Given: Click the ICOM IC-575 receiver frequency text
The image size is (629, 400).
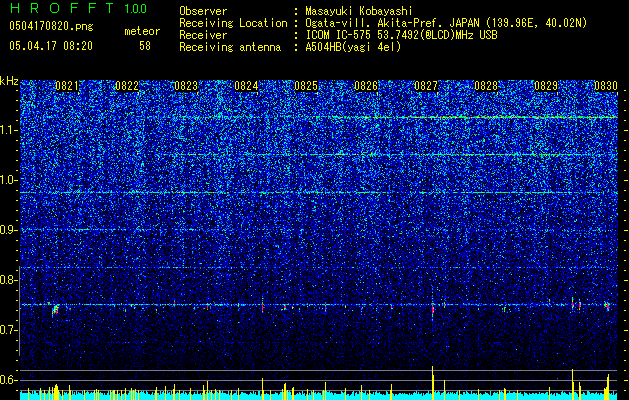Looking at the screenshot, I should tap(401, 35).
